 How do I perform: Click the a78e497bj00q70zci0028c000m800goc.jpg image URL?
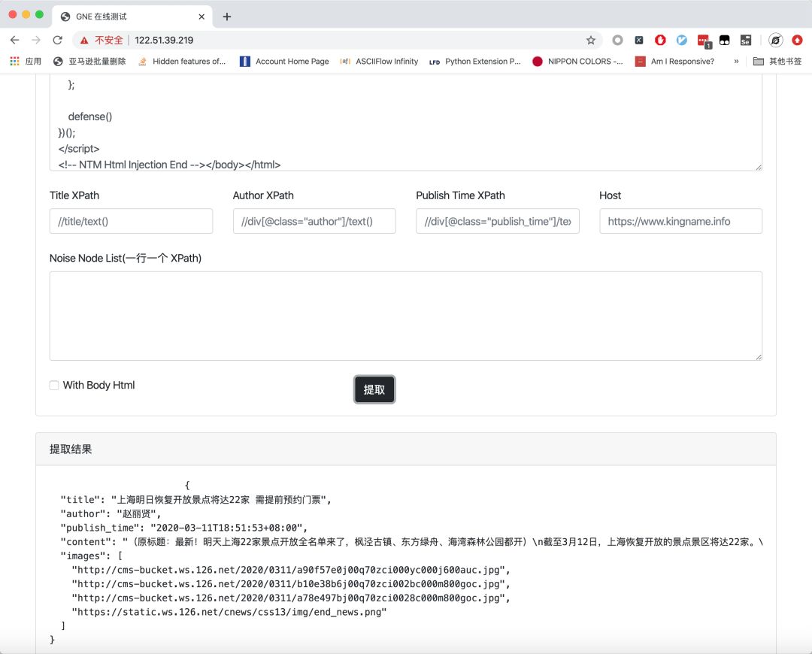290,598
